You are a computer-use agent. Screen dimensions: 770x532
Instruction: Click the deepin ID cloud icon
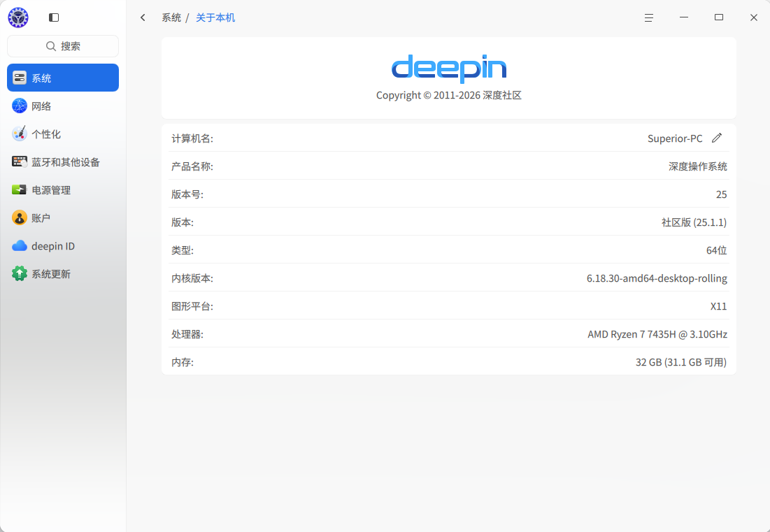[20, 245]
